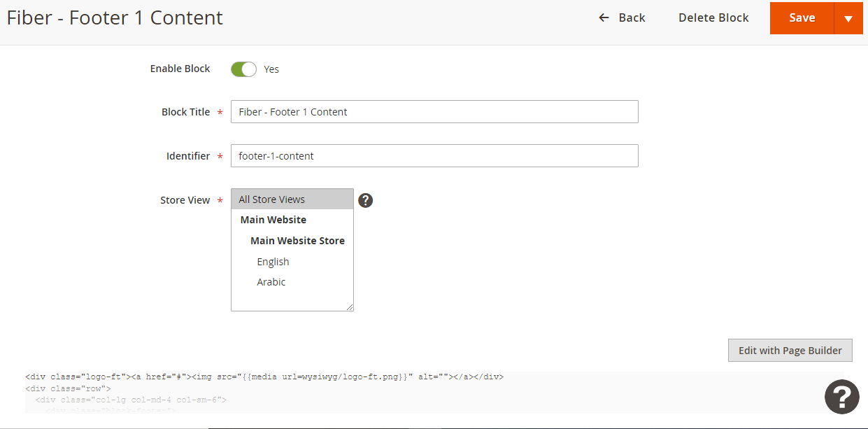
Task: Click the Identifier field label
Action: (x=187, y=156)
